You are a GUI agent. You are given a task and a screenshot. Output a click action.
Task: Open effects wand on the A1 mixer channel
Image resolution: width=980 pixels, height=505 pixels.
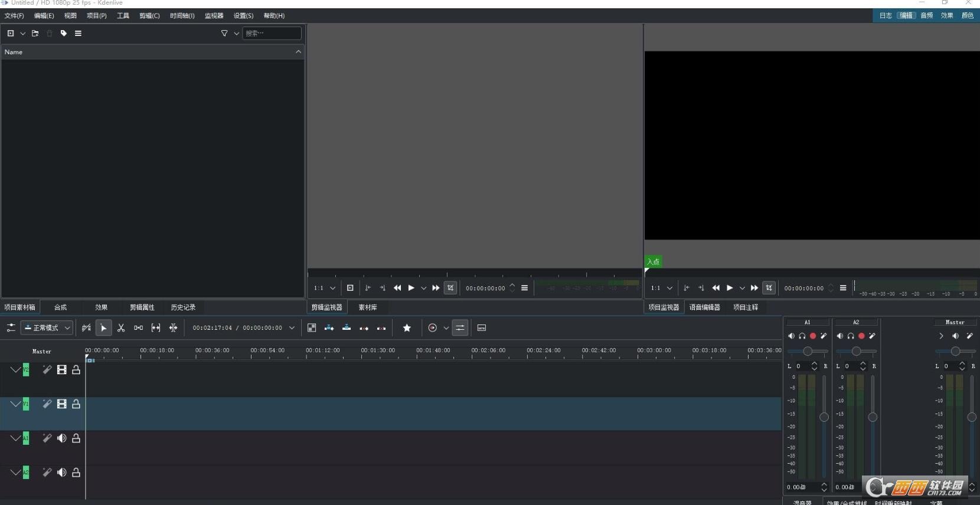click(x=824, y=336)
